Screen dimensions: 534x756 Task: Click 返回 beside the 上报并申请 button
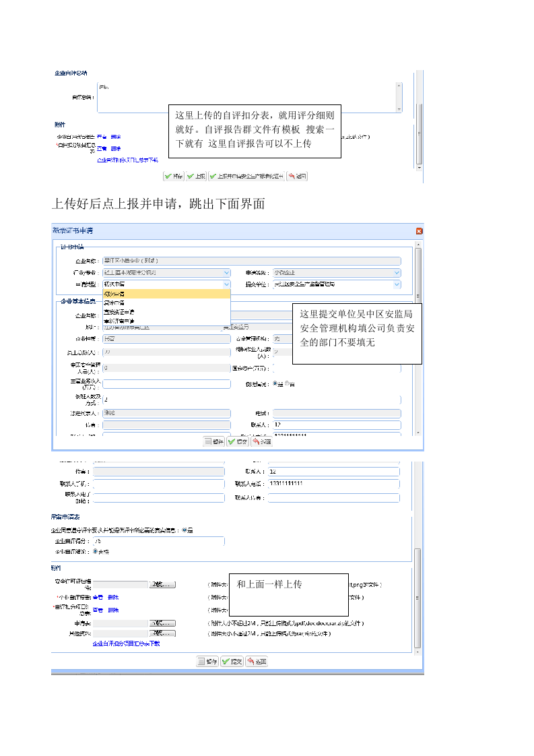coord(298,177)
